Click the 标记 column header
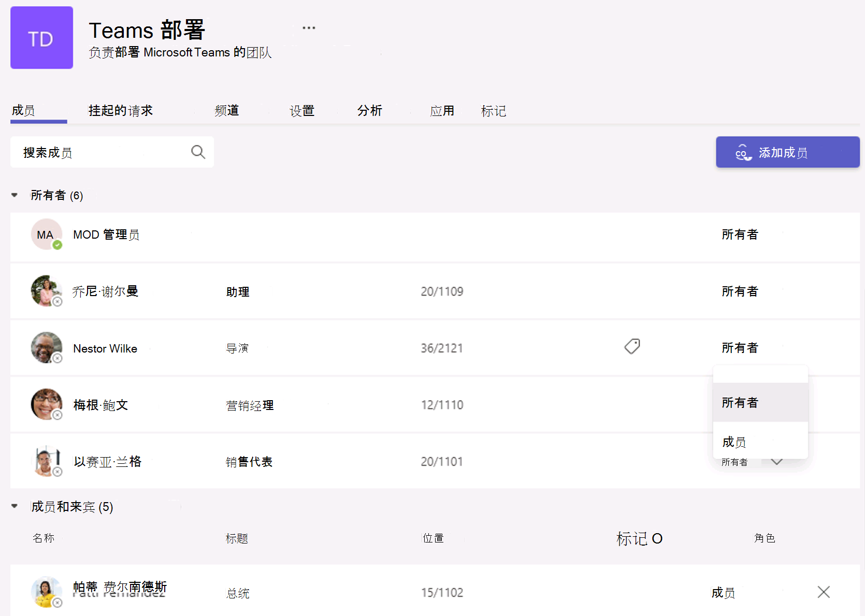Viewport: 865px width, 616px height. (639, 538)
